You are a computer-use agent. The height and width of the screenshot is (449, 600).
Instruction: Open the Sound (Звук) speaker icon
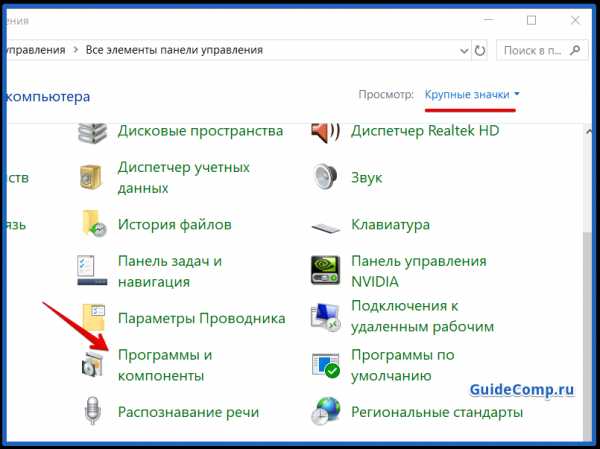tap(326, 177)
